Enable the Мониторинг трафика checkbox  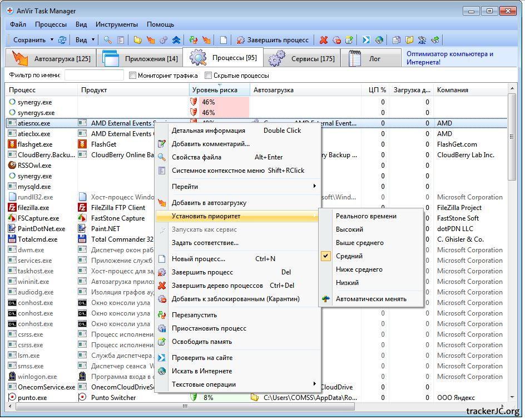click(133, 76)
